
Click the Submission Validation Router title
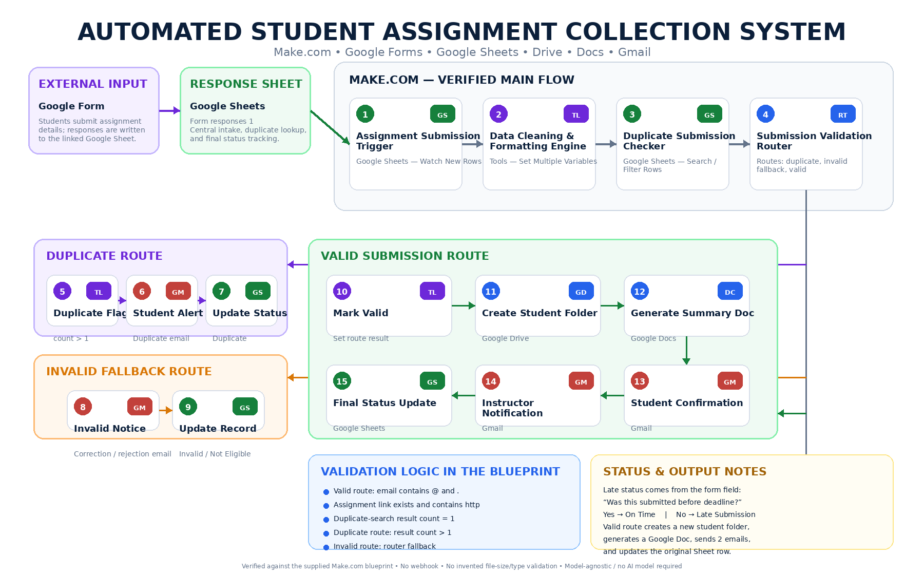(814, 141)
